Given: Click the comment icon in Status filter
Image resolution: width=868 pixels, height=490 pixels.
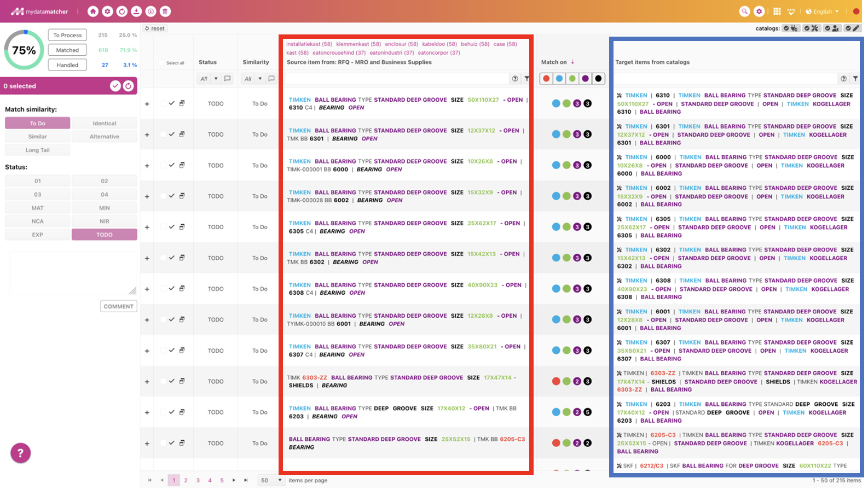Looking at the screenshot, I should 228,79.
